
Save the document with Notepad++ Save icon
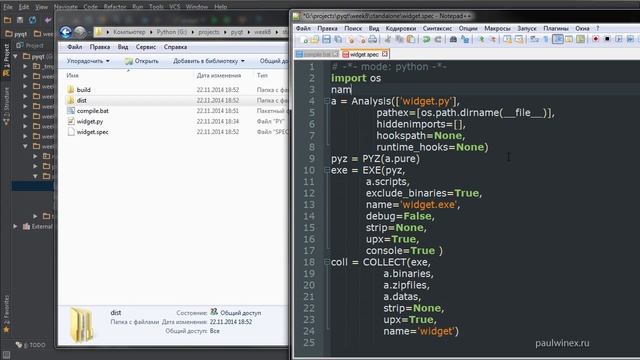(x=326, y=40)
